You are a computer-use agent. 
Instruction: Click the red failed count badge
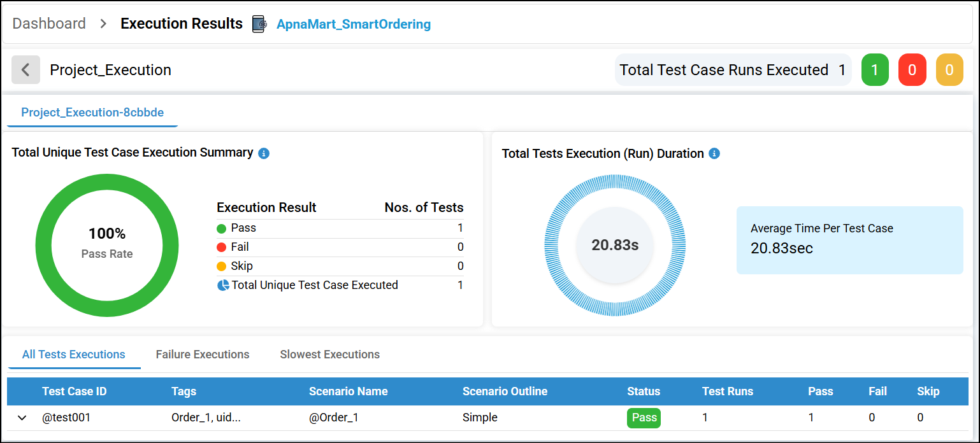tap(912, 70)
